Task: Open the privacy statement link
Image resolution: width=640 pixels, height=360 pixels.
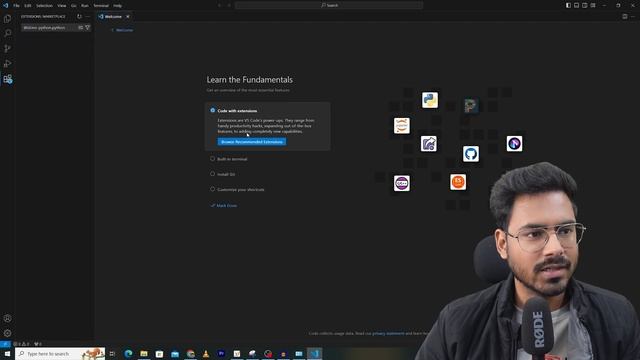Action: pos(388,333)
